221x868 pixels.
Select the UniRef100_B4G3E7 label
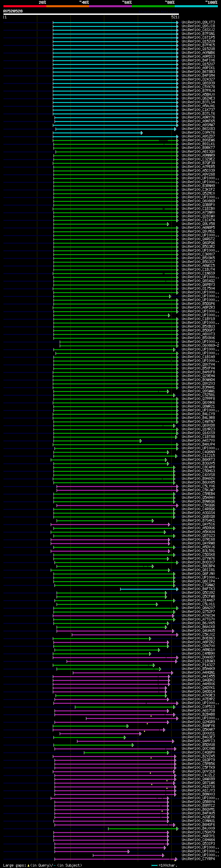click(x=198, y=737)
